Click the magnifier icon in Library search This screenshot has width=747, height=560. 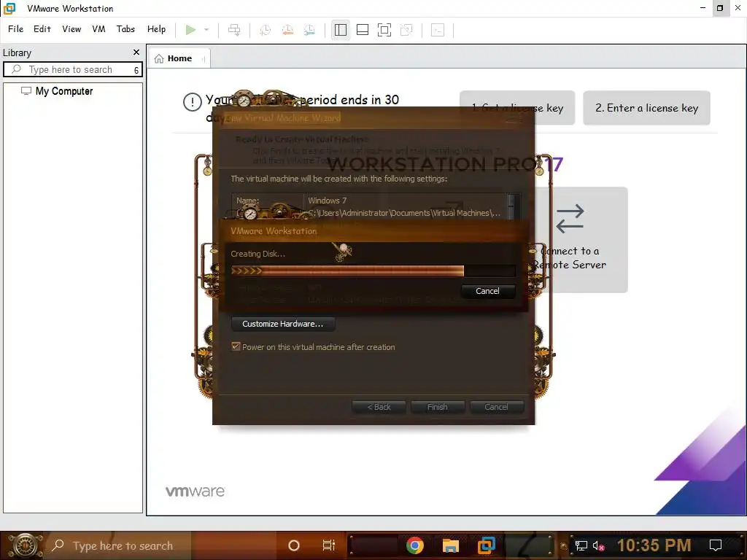click(16, 69)
